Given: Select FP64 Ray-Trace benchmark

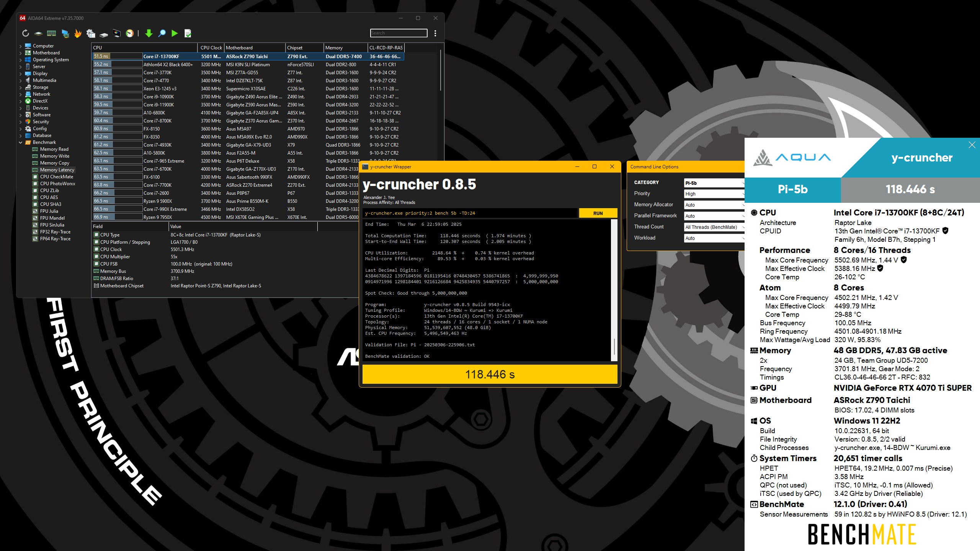Looking at the screenshot, I should coord(55,239).
